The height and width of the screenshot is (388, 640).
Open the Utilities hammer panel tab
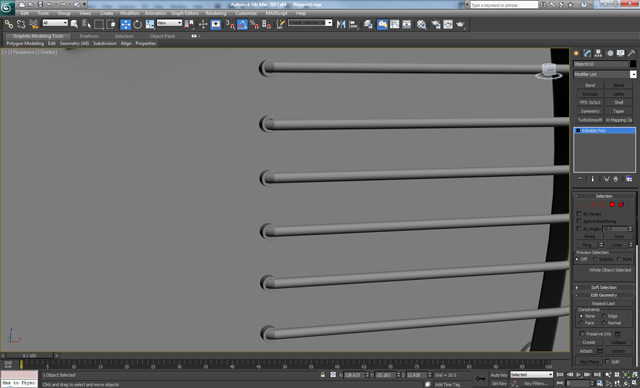coord(631,53)
